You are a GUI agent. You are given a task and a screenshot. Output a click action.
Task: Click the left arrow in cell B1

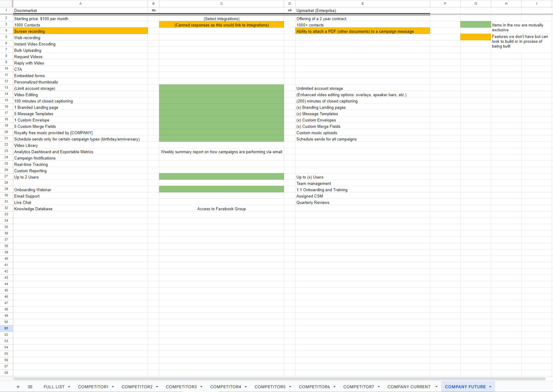[153, 11]
